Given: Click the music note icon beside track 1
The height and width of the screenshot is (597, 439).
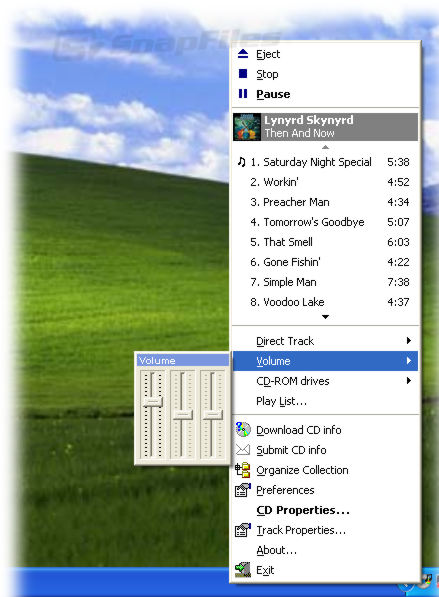Looking at the screenshot, I should coord(242,162).
